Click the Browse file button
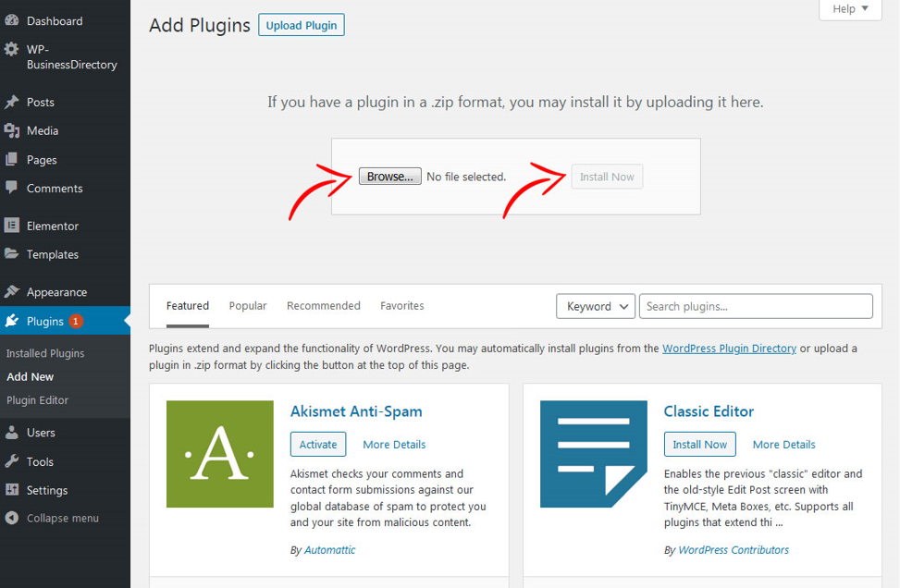Image resolution: width=900 pixels, height=588 pixels. pos(389,176)
